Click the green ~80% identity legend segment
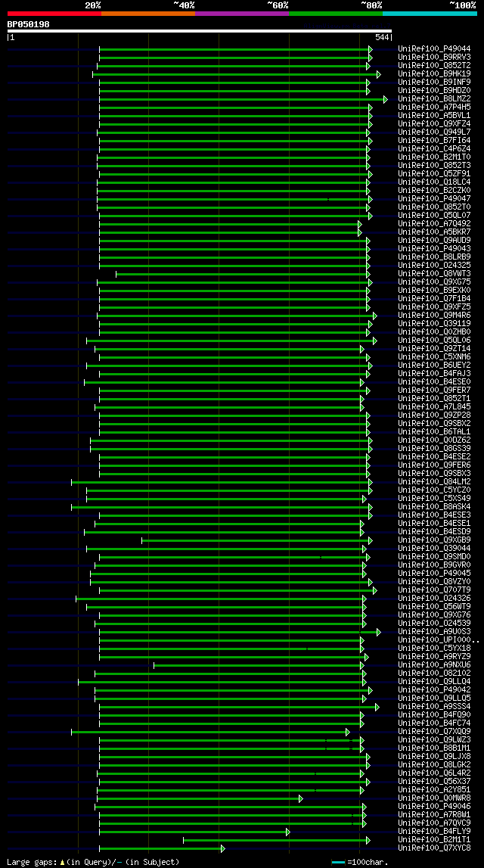The width and height of the screenshot is (484, 868). [336, 14]
